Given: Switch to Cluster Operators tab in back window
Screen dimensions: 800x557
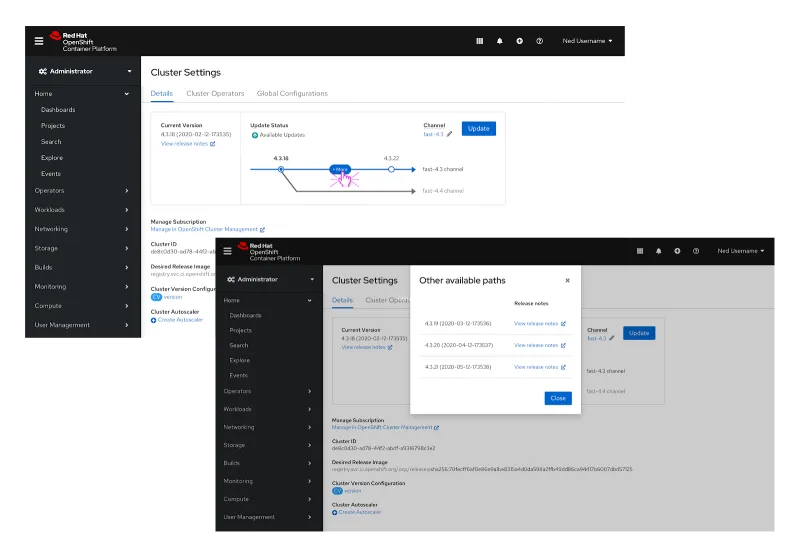Looking at the screenshot, I should (x=215, y=93).
